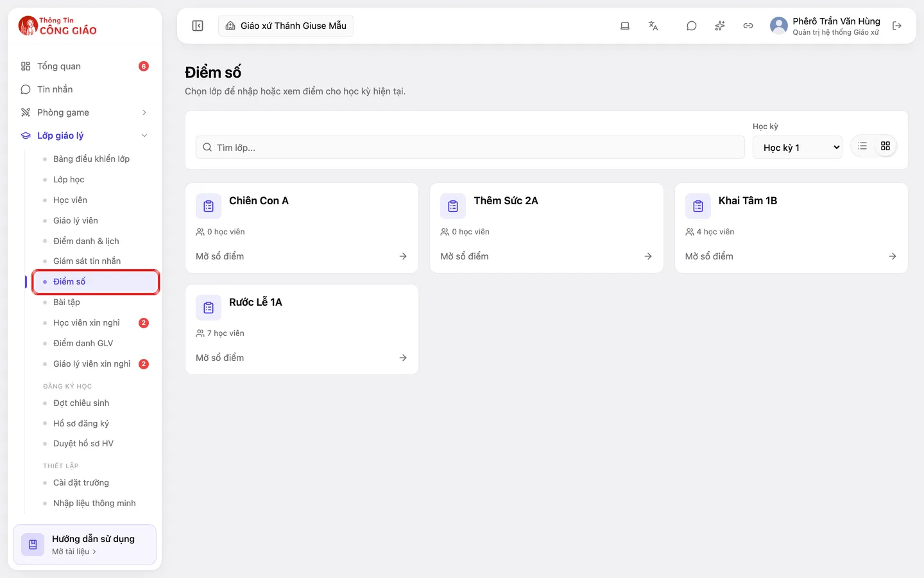
Task: Click clipboard icon on Rước Lễ 1A card
Action: tap(209, 308)
